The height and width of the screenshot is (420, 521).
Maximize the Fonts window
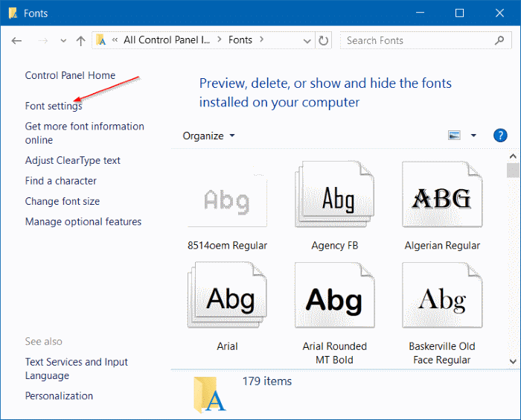click(459, 13)
